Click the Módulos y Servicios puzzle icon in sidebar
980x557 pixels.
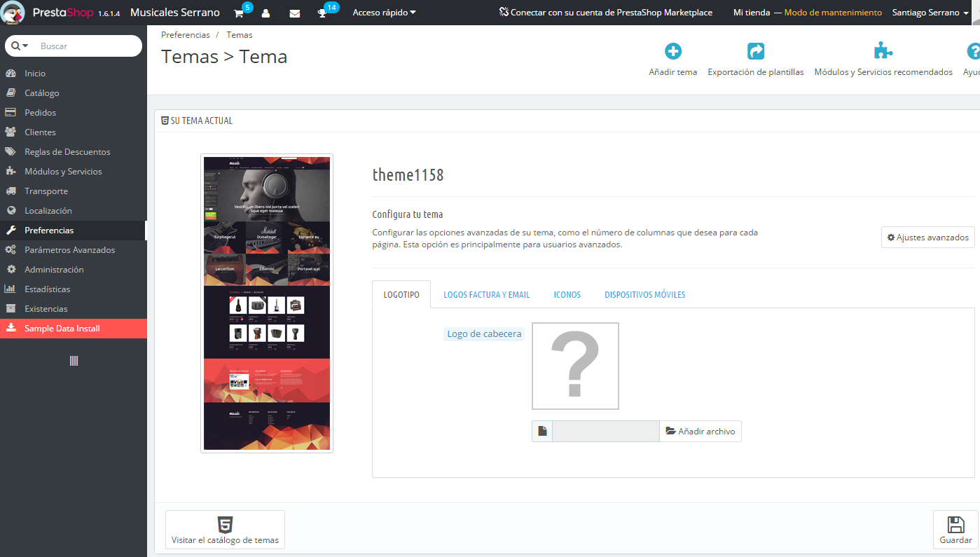point(11,172)
